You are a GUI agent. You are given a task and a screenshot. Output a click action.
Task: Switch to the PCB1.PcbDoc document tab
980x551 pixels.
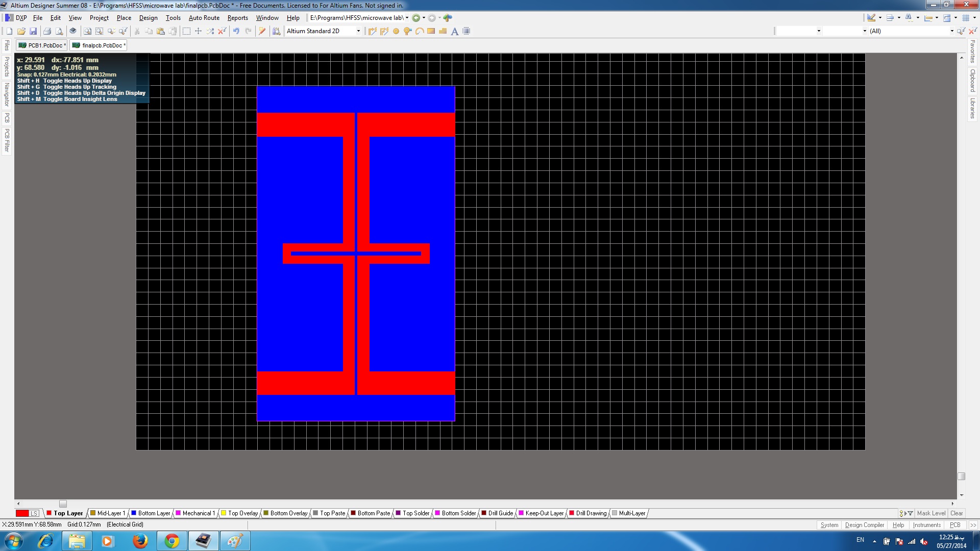pyautogui.click(x=42, y=45)
